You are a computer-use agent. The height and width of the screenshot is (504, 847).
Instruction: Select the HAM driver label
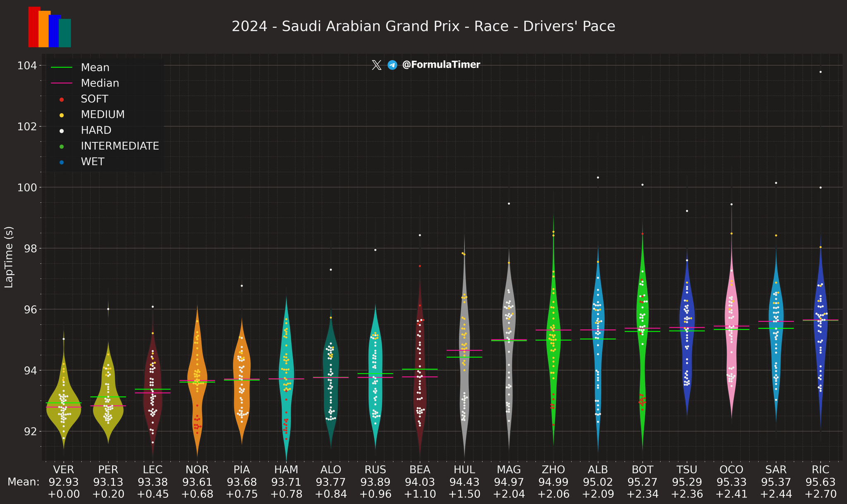pyautogui.click(x=286, y=470)
